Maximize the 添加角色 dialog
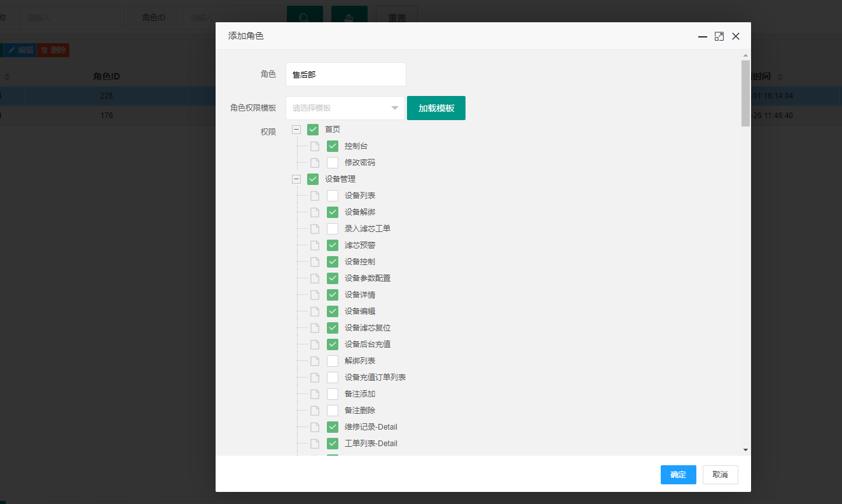This screenshot has width=842, height=504. (x=719, y=36)
